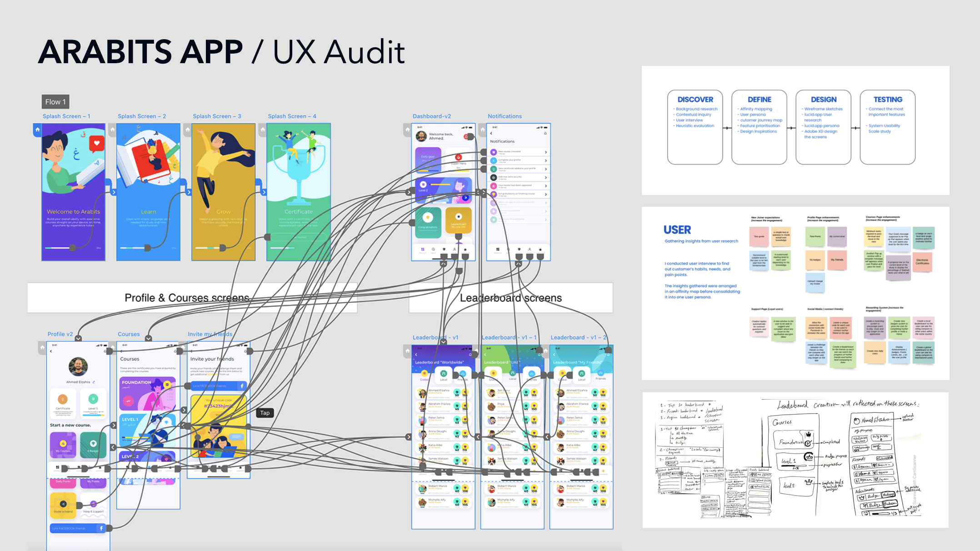Tap the trophy icon on the Congratulations card
Screen dimensions: 980x551
427,218
